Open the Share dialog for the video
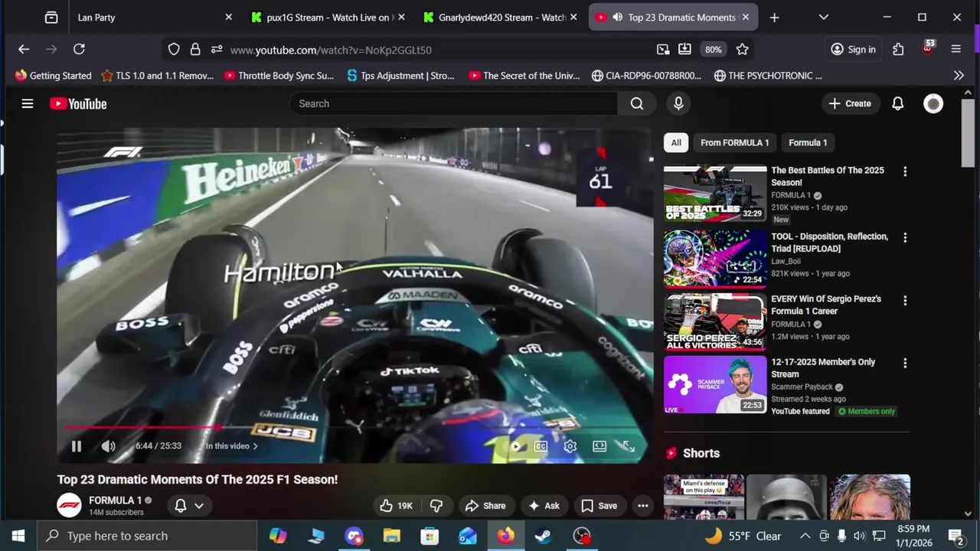 (485, 506)
